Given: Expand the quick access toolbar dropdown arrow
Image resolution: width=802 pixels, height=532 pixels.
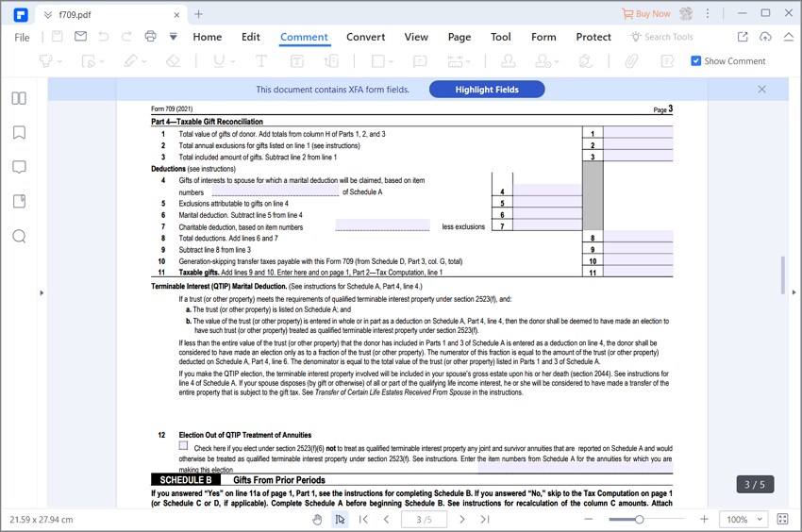Looking at the screenshot, I should (x=174, y=37).
